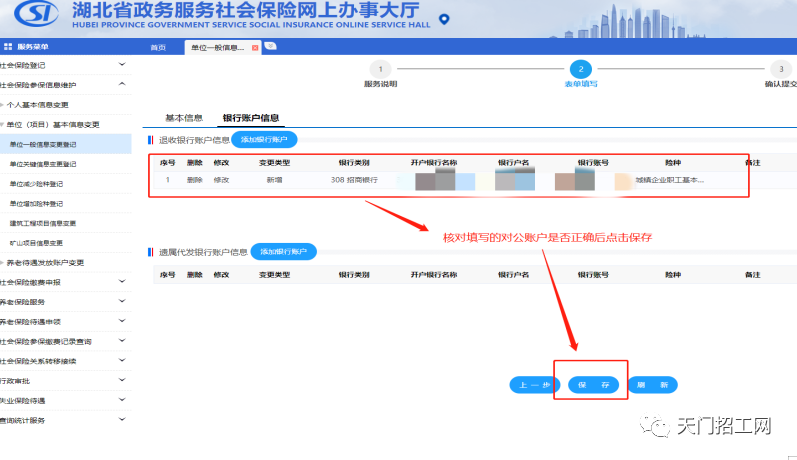The width and height of the screenshot is (797, 460).
Task: Click the location pin icon beside the title
Action: tap(445, 19)
